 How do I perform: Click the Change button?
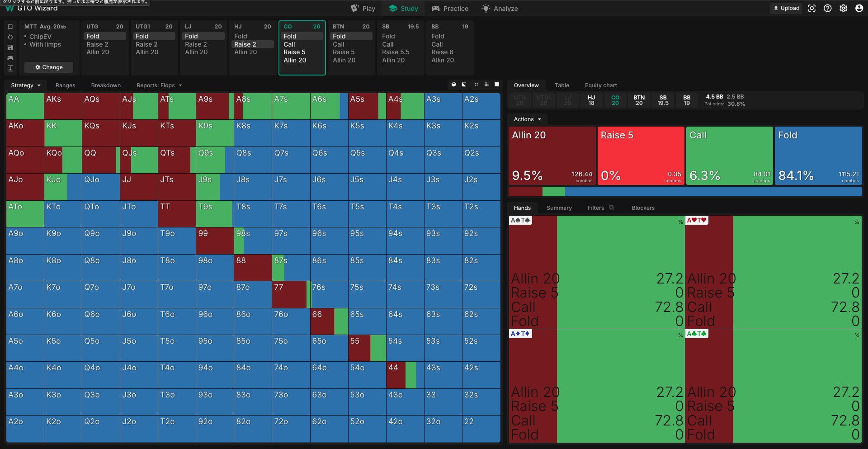tap(49, 67)
